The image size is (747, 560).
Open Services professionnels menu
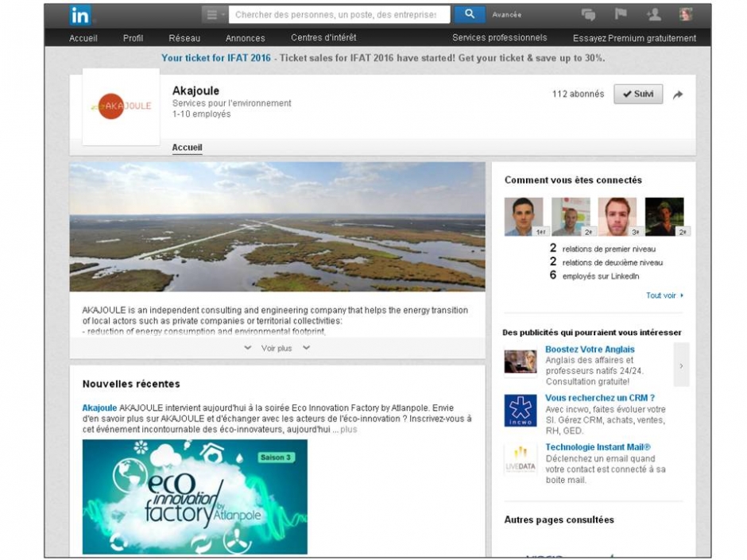click(499, 37)
